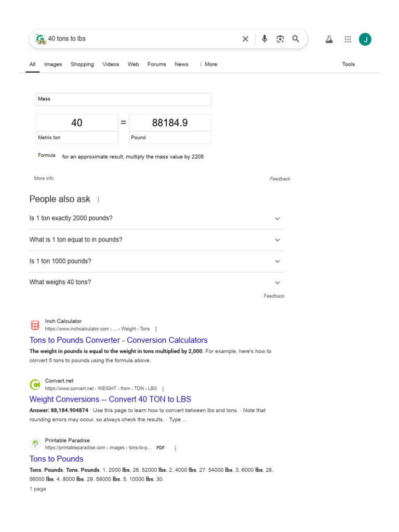The width and height of the screenshot is (399, 532).
Task: Start voice search with microphone
Action: (x=264, y=39)
